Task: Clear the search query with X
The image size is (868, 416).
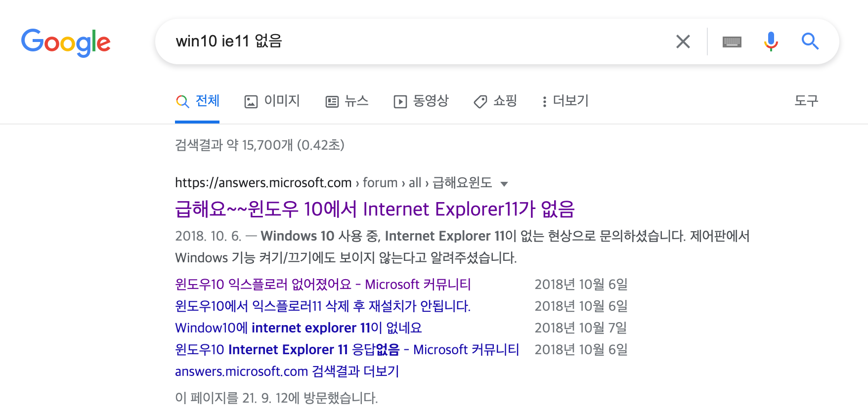Action: [683, 42]
